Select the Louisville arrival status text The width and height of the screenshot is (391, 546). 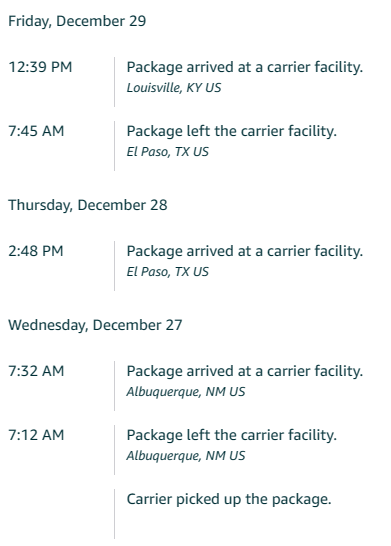click(244, 67)
